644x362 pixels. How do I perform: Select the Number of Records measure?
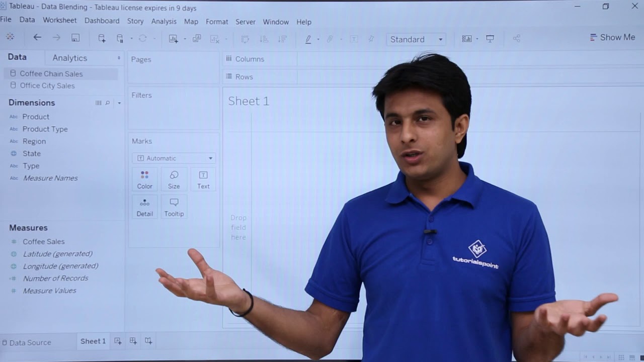pos(55,278)
